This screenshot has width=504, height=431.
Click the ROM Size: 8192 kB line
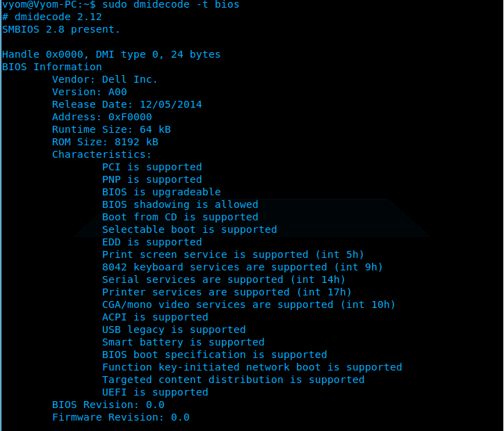point(105,143)
